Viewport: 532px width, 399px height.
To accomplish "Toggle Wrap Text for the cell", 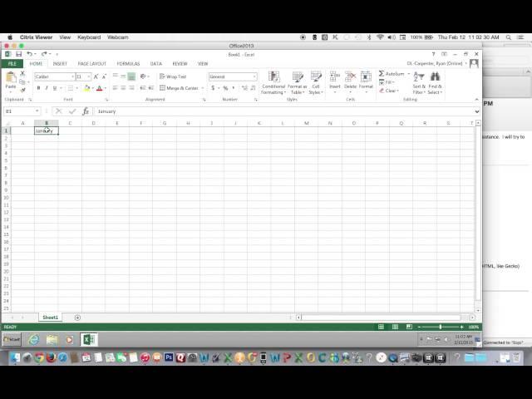I will [173, 76].
